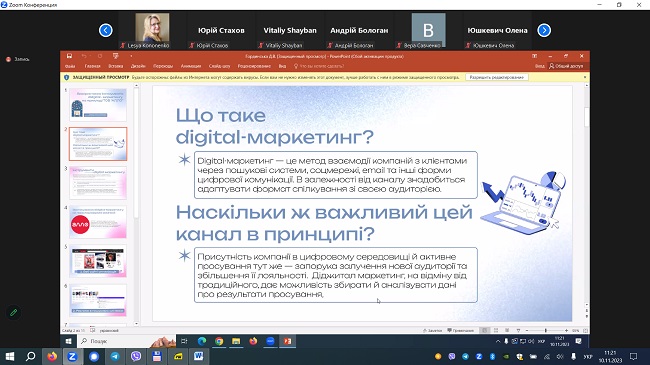Select slide 2 thumbnail

coord(98,144)
